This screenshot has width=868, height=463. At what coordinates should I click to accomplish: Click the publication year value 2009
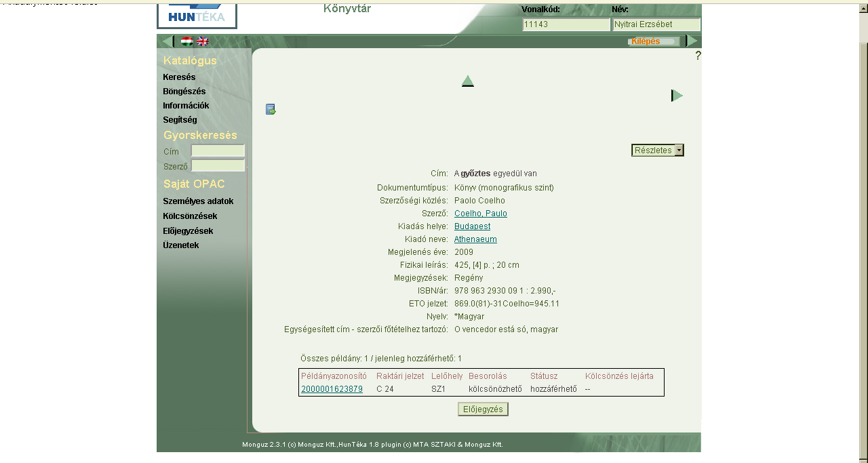(x=464, y=252)
